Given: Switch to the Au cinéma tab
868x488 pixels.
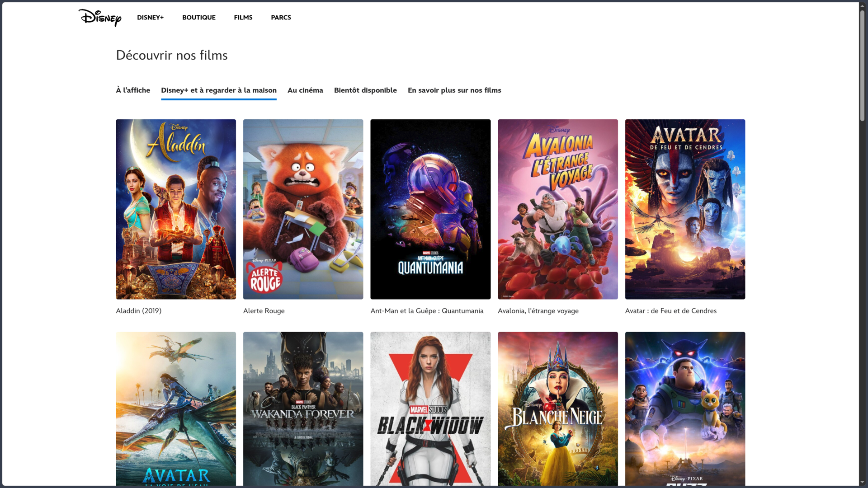Looking at the screenshot, I should point(305,90).
